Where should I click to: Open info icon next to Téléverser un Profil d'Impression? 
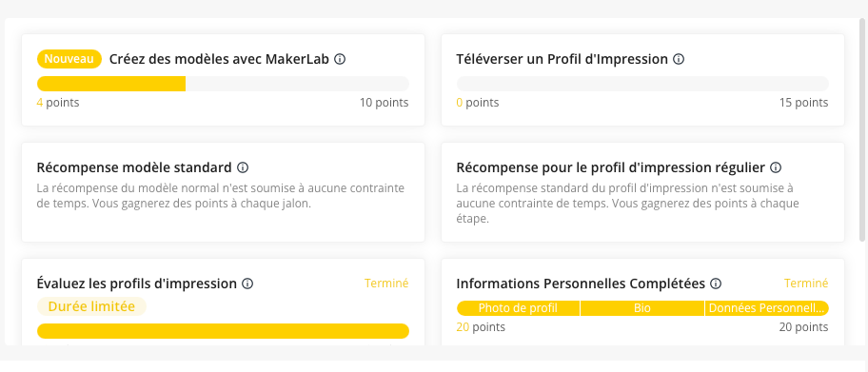point(678,59)
